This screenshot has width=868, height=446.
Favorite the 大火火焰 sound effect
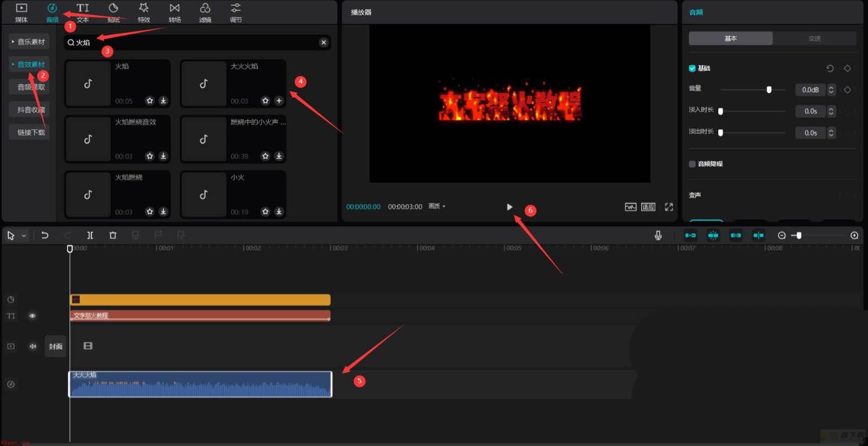(265, 100)
